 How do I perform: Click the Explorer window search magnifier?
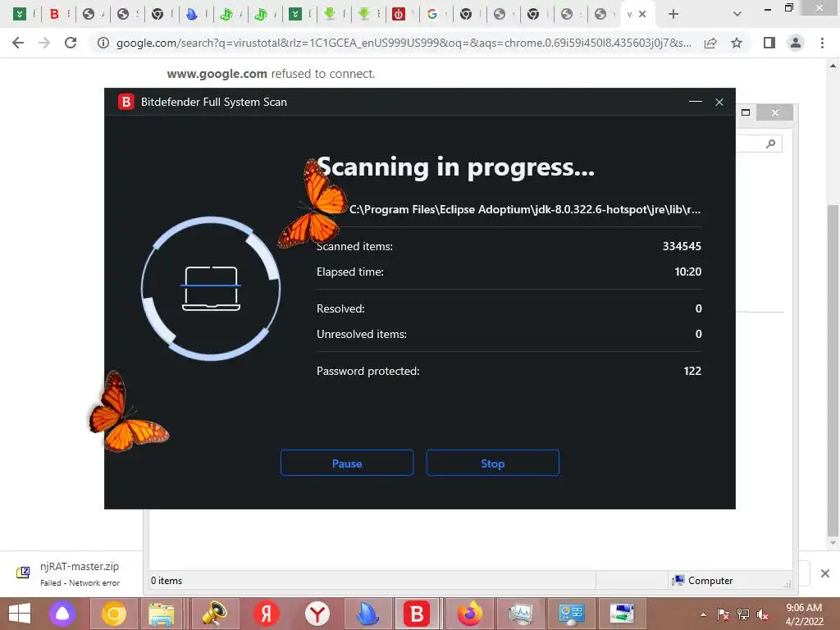point(770,144)
